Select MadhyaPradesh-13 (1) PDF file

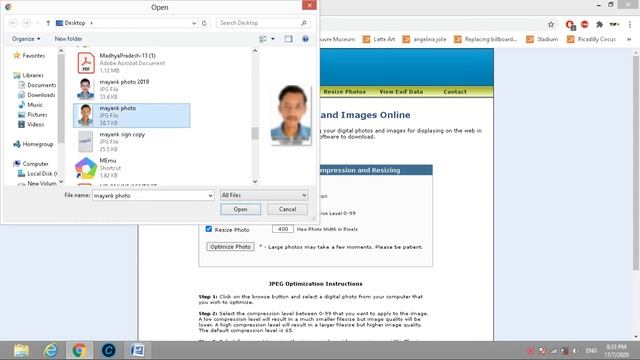click(x=131, y=63)
